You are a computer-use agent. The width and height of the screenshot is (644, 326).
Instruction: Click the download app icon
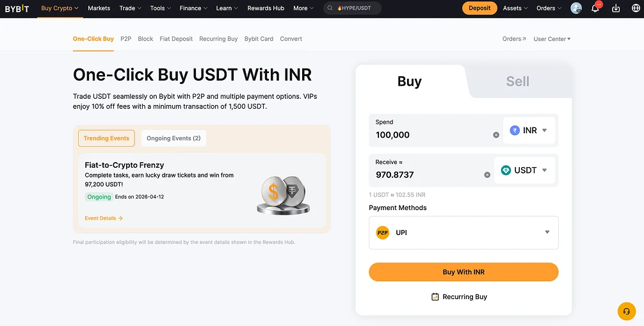616,8
